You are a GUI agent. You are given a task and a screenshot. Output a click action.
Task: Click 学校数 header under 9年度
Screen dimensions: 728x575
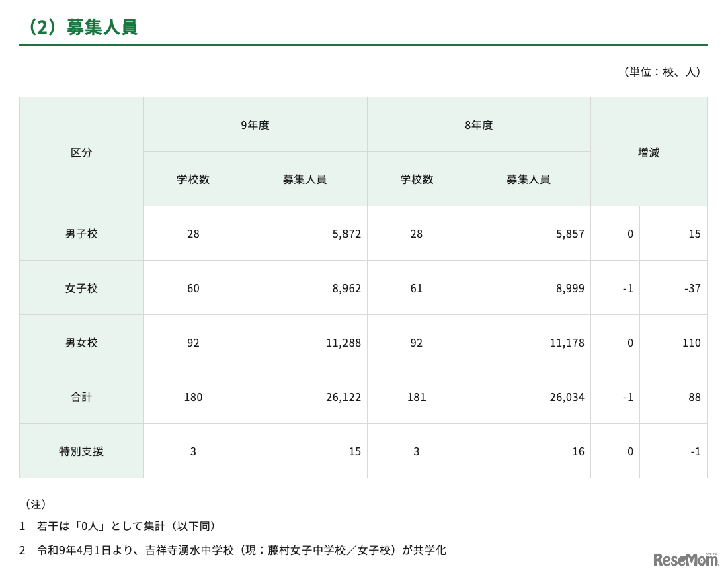click(x=193, y=179)
